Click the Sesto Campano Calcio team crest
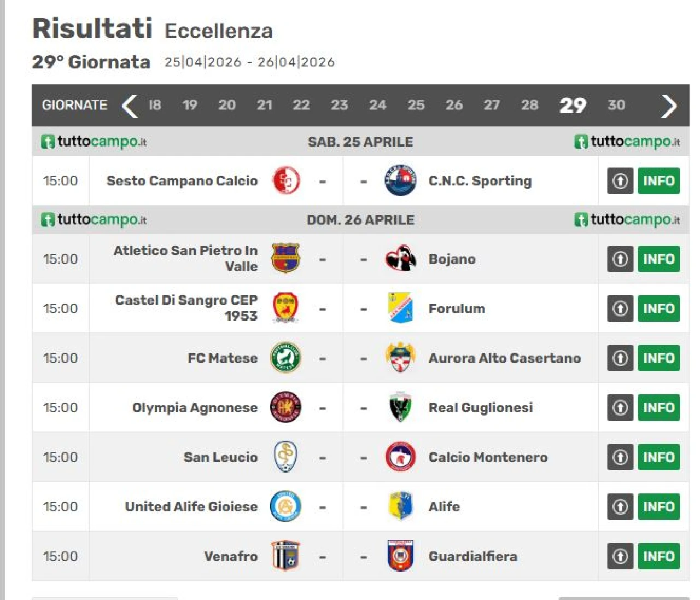Image resolution: width=700 pixels, height=600 pixels. (x=285, y=180)
